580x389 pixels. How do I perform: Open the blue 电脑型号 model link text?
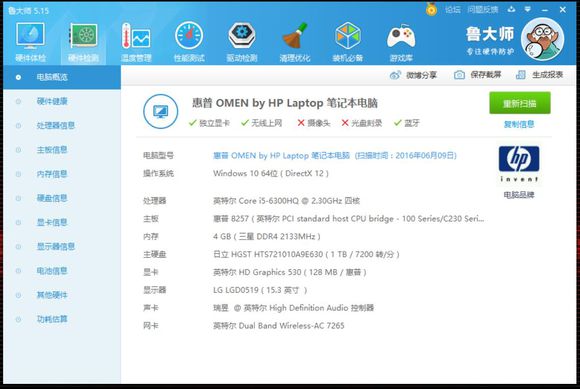335,156
